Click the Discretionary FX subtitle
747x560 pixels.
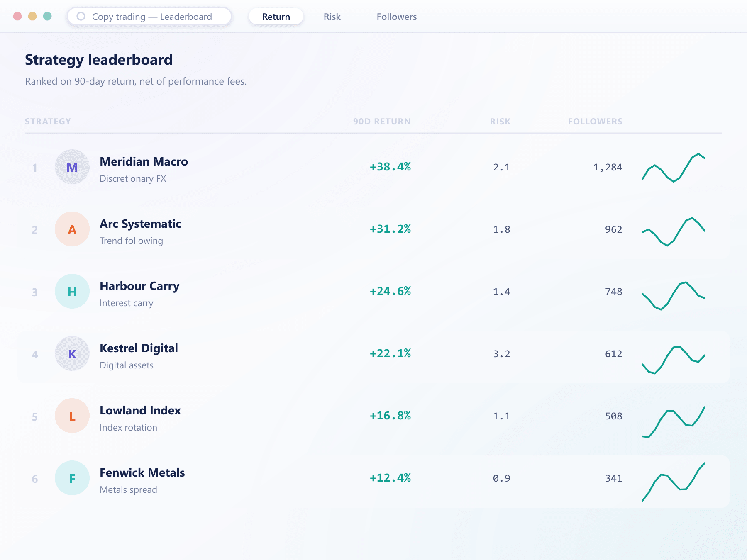point(133,178)
